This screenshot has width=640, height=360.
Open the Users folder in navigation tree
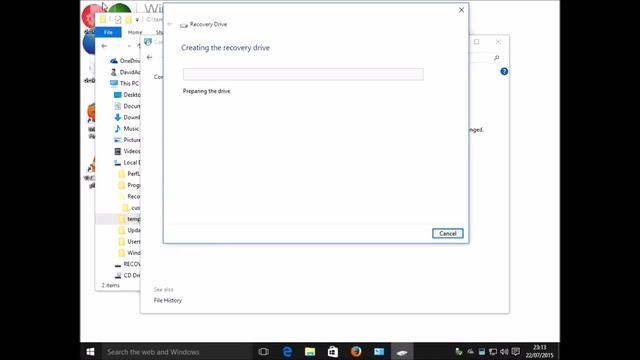(129, 242)
